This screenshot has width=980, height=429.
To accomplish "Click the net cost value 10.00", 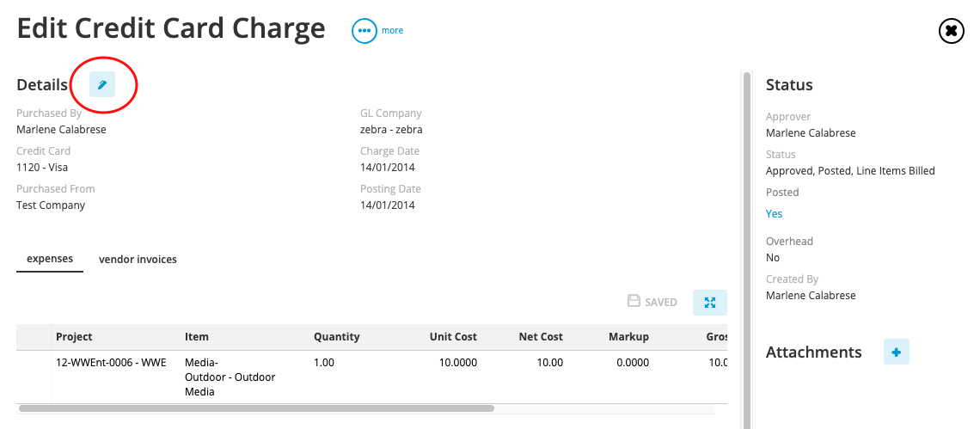I will coord(550,362).
